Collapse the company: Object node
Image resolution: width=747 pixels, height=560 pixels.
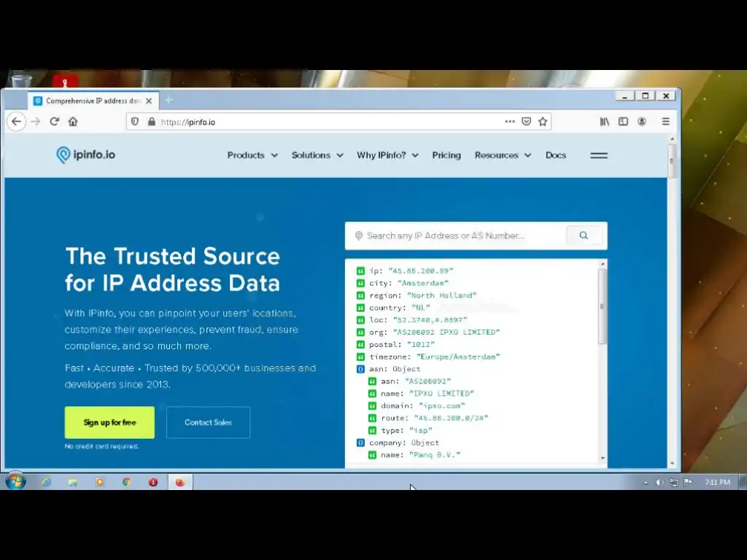coord(360,443)
